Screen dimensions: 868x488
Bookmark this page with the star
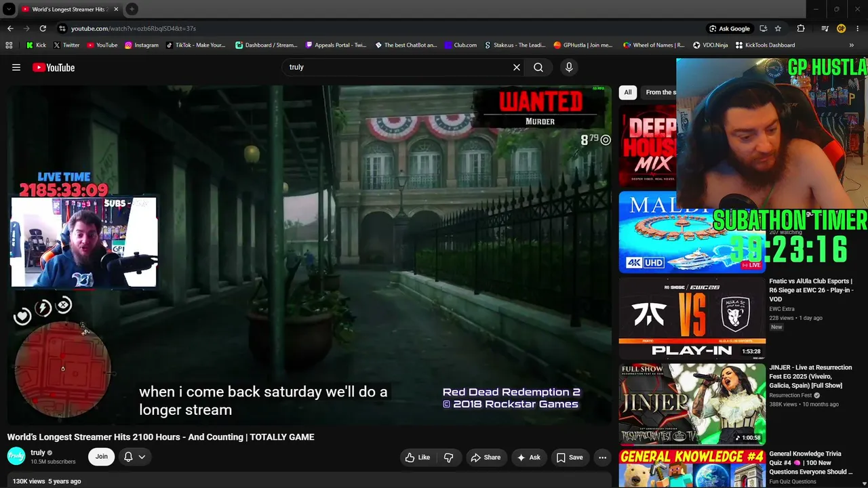point(778,28)
